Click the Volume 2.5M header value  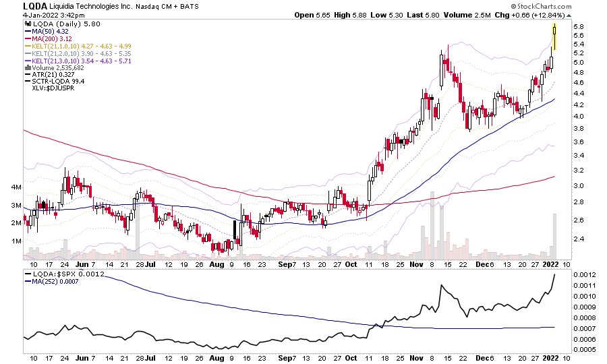467,15
